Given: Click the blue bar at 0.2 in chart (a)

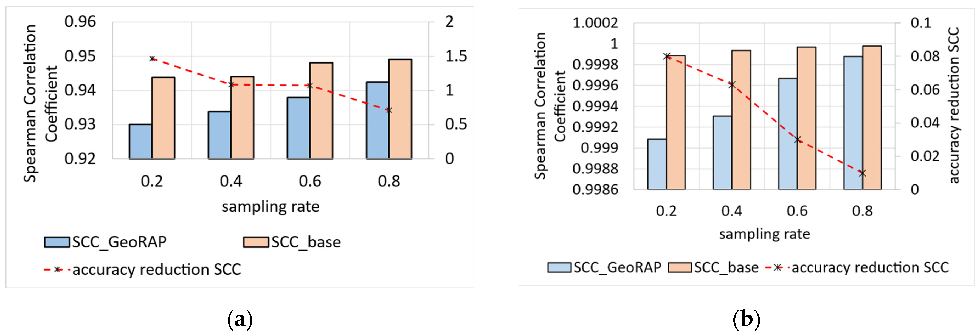Looking at the screenshot, I should [140, 141].
